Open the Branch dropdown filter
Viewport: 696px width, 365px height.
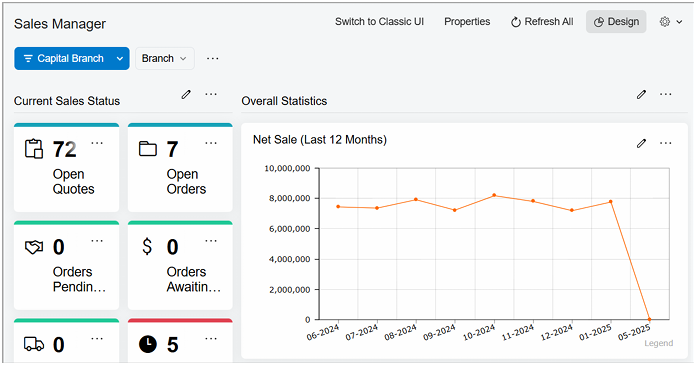165,59
